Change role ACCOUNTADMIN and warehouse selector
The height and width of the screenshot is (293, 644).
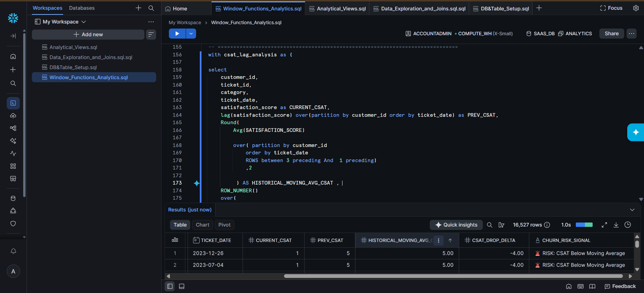(459, 34)
